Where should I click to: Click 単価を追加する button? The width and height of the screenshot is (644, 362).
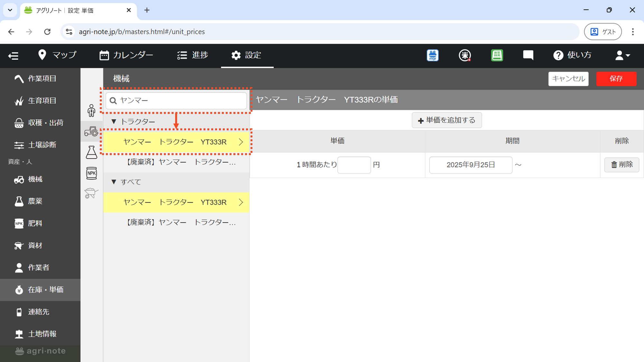click(x=447, y=120)
